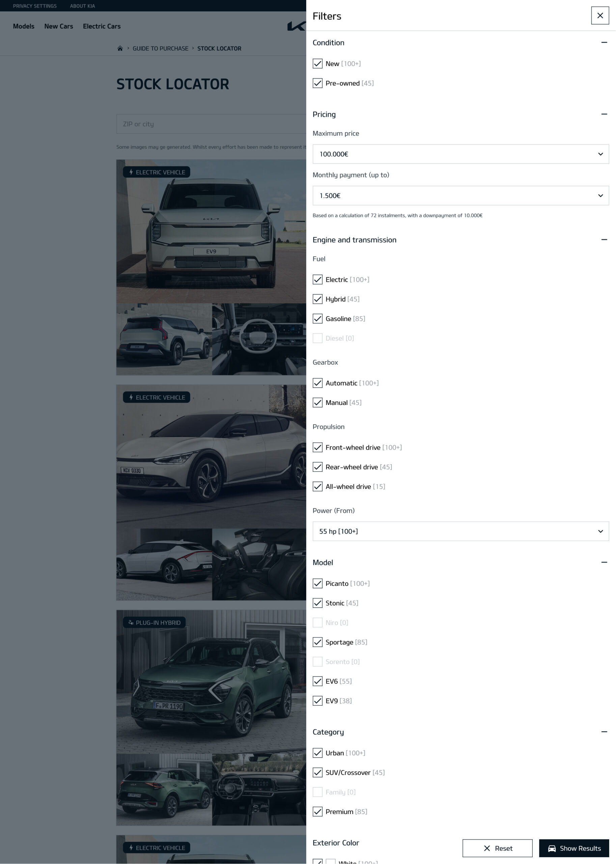
Task: Click Show Results button
Action: click(574, 848)
